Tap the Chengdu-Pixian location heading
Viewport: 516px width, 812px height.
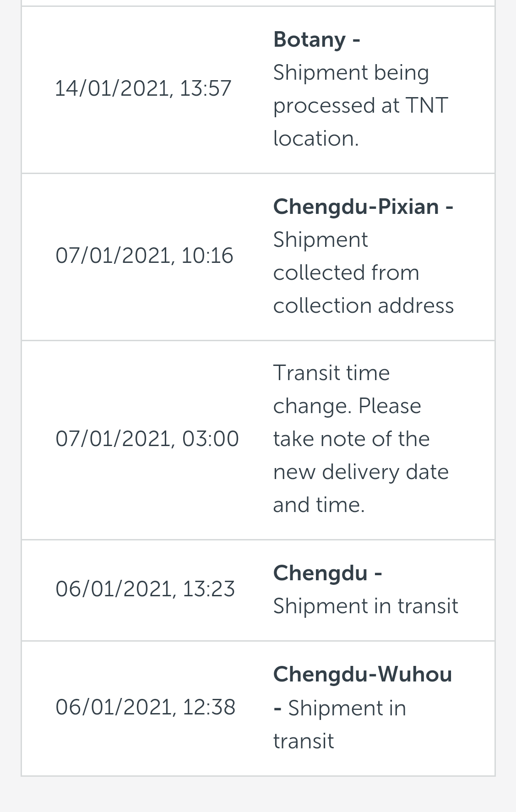[x=356, y=207]
